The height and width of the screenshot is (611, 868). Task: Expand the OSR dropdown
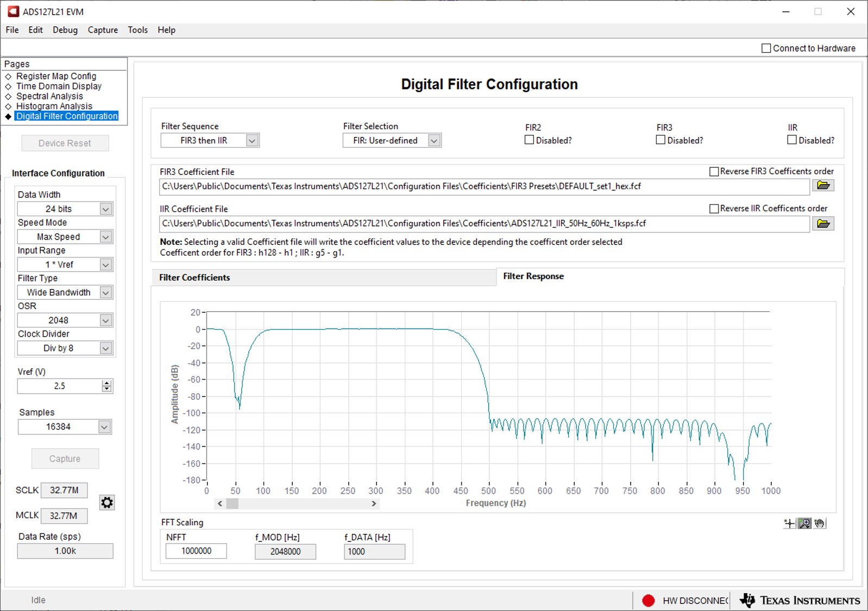[106, 320]
